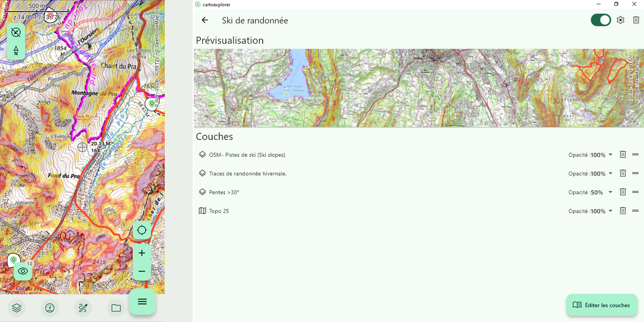Toggle the Ski de randonnée layer group switch

pos(601,19)
